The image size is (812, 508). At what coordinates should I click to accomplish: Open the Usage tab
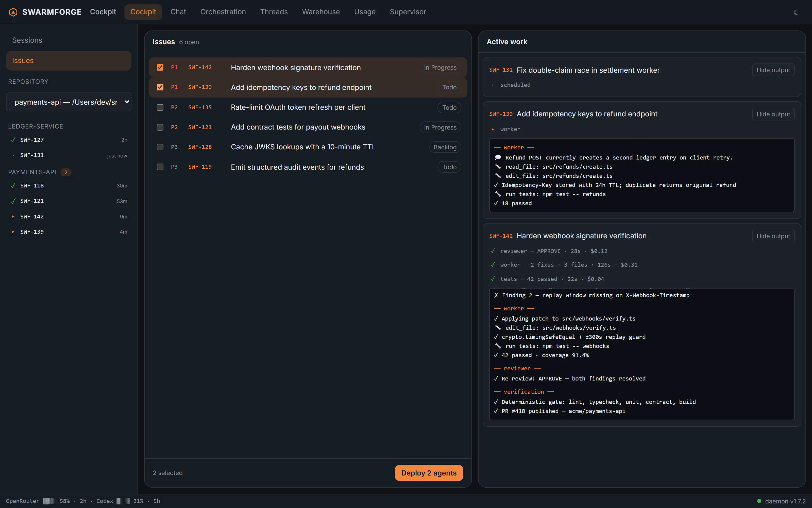tap(365, 12)
